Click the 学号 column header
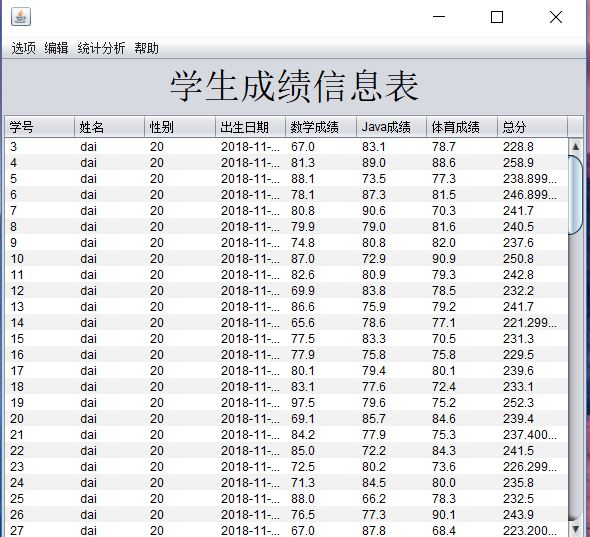Image resolution: width=590 pixels, height=537 pixels. click(x=40, y=127)
